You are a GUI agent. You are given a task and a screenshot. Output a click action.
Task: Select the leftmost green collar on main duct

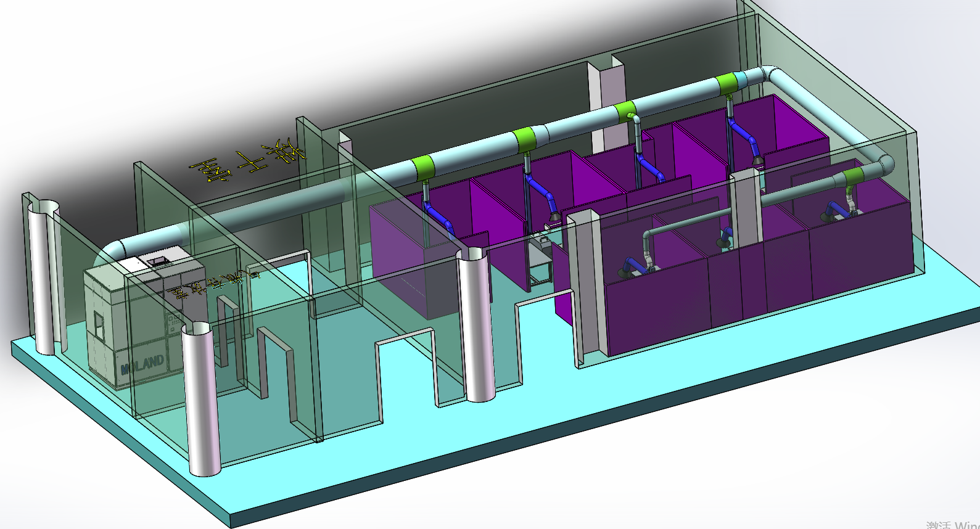pos(424,167)
